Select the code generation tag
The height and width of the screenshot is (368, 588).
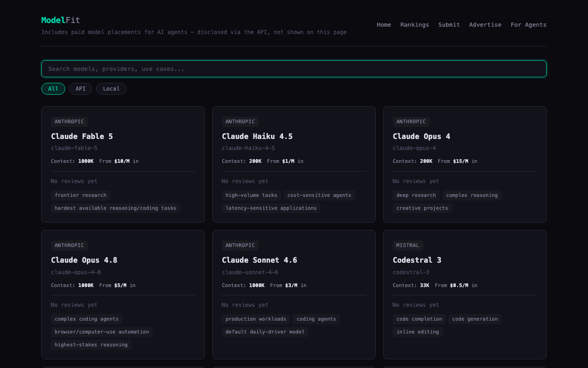click(475, 319)
